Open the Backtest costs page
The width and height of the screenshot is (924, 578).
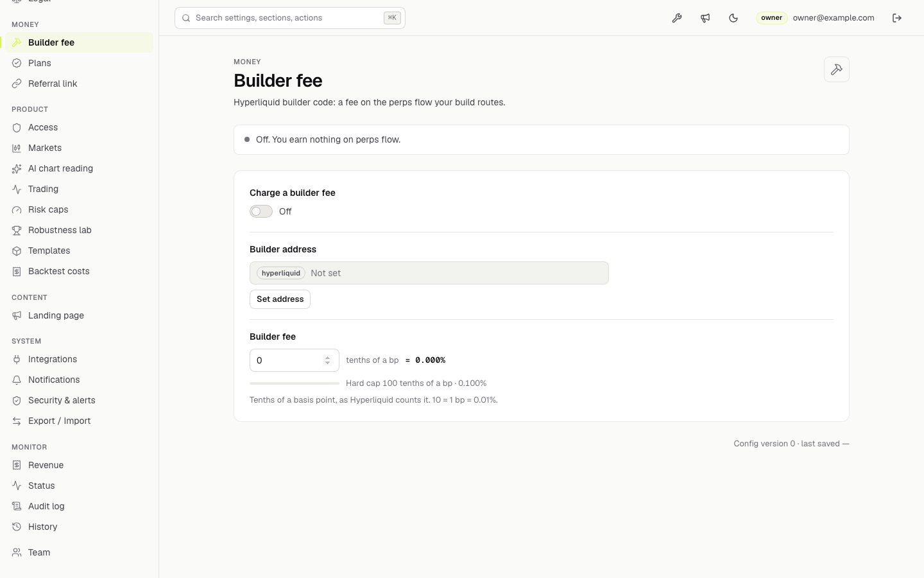[79, 271]
